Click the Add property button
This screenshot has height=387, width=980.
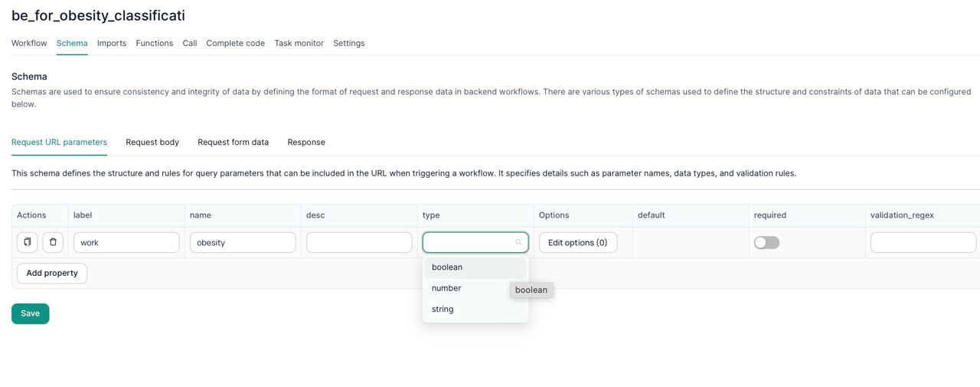(52, 273)
